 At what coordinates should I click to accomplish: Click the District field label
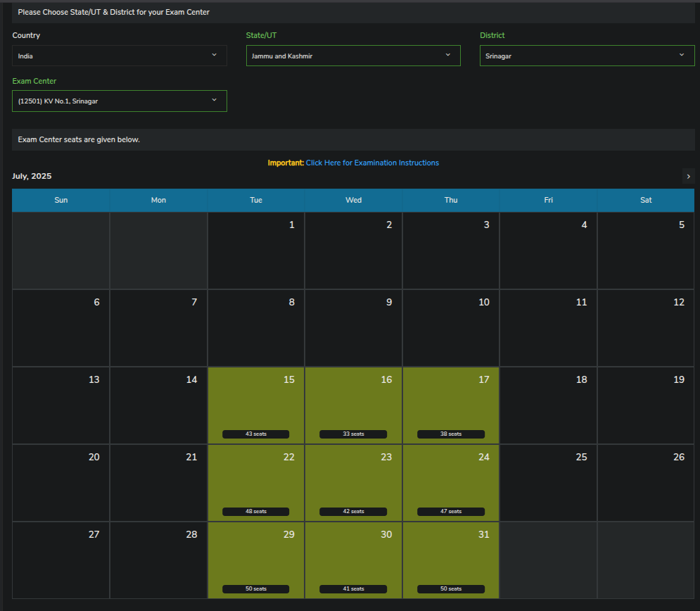[x=492, y=35]
